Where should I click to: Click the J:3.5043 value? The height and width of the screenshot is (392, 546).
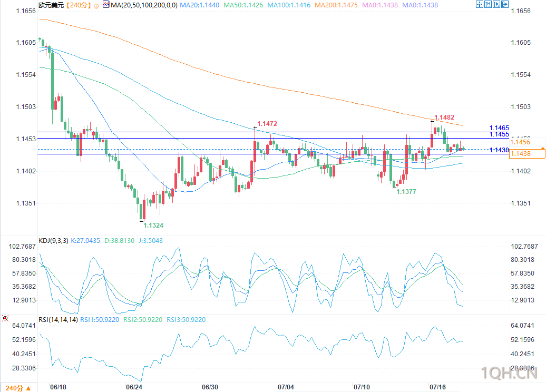150,241
